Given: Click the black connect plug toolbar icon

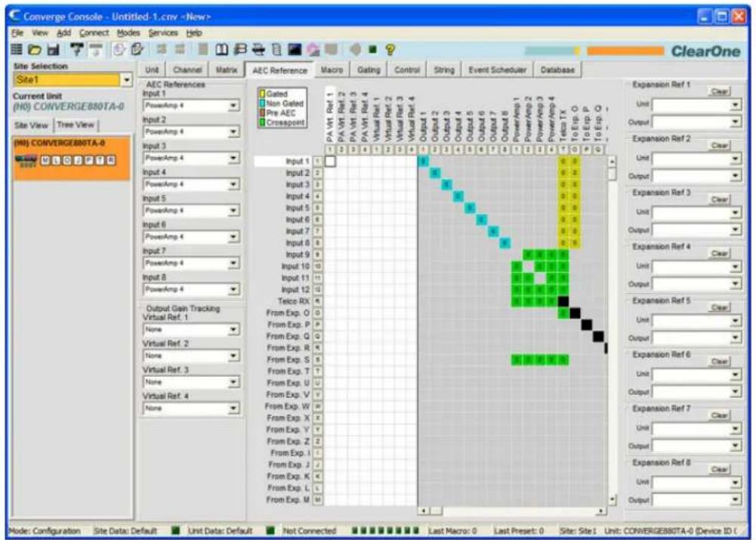Looking at the screenshot, I should pyautogui.click(x=77, y=49).
